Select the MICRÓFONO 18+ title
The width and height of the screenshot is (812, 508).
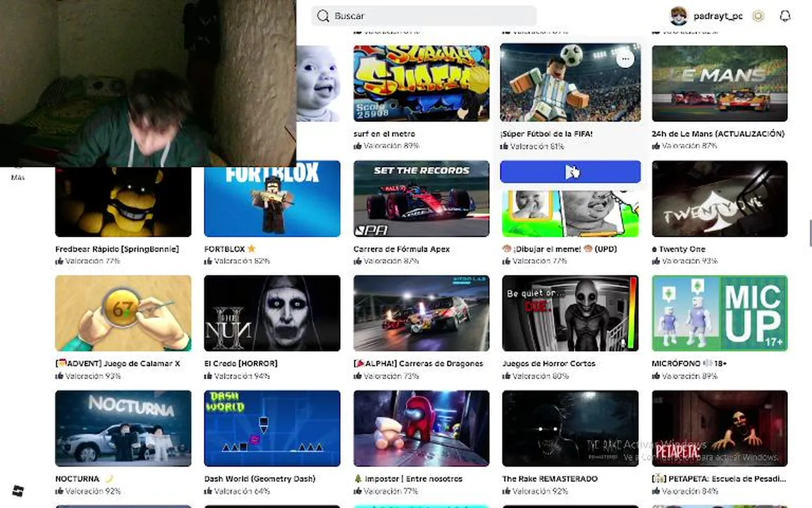(x=689, y=363)
